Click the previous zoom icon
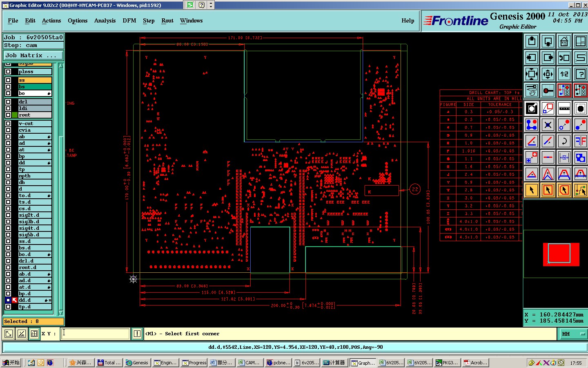 pyautogui.click(x=564, y=58)
